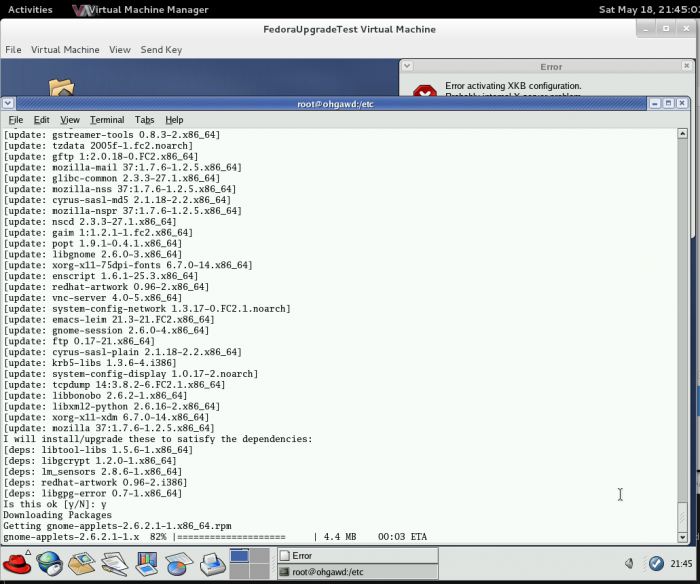The height and width of the screenshot is (584, 700).
Task: Click the Activities button
Action: (x=30, y=10)
